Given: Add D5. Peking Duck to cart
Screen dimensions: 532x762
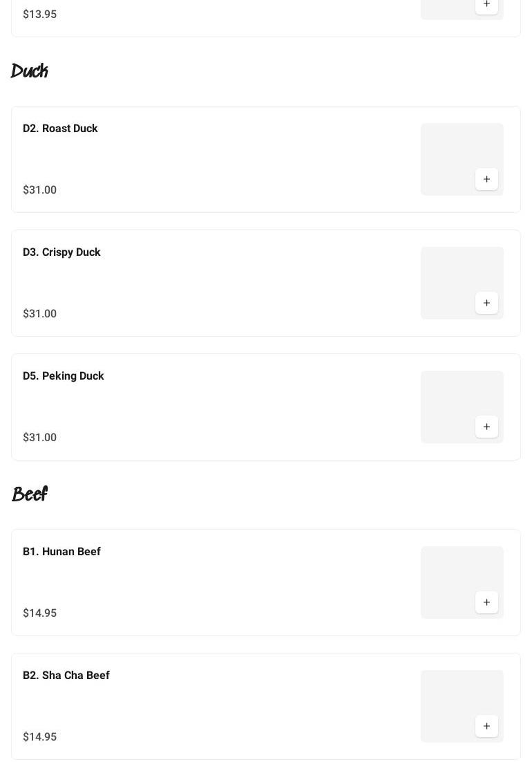Looking at the screenshot, I should point(486,427).
